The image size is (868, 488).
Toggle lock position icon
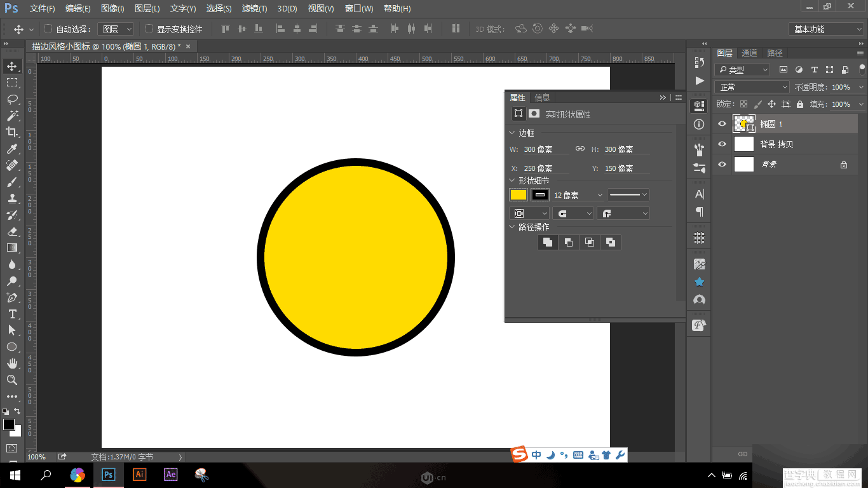[x=771, y=104]
